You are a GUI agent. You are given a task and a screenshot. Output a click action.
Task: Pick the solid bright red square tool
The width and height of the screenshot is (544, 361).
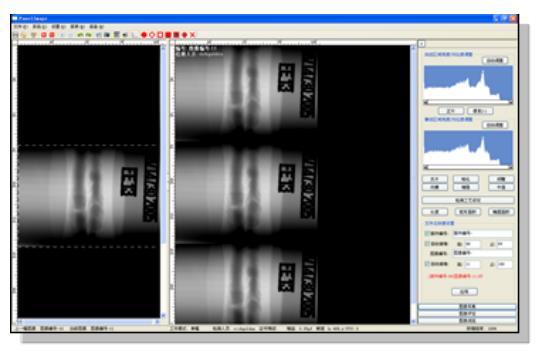click(168, 35)
